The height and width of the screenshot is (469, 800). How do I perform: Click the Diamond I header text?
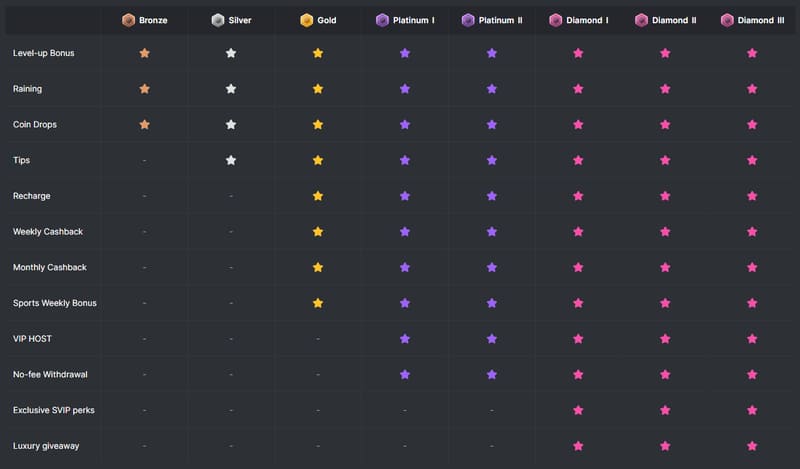587,20
